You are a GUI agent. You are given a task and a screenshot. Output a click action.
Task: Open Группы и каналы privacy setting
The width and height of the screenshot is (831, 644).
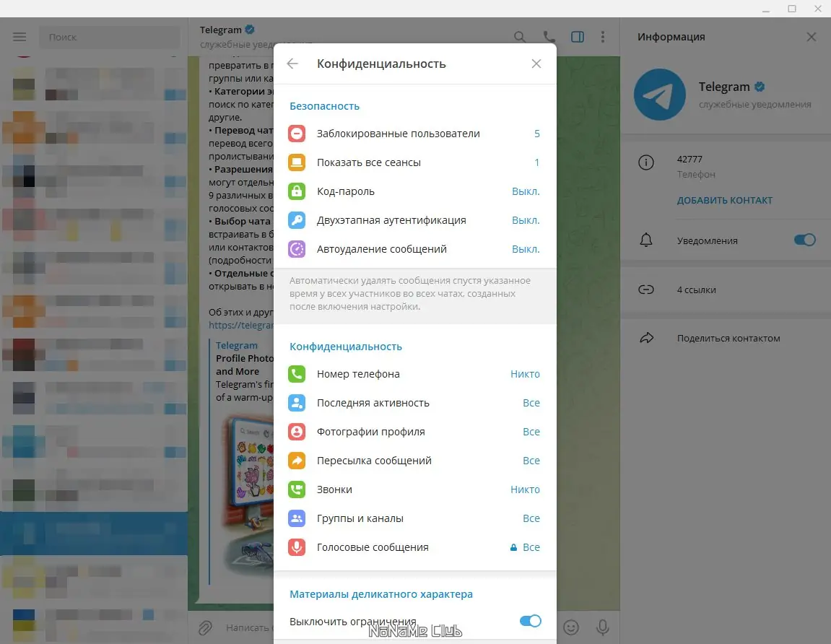[x=415, y=518]
